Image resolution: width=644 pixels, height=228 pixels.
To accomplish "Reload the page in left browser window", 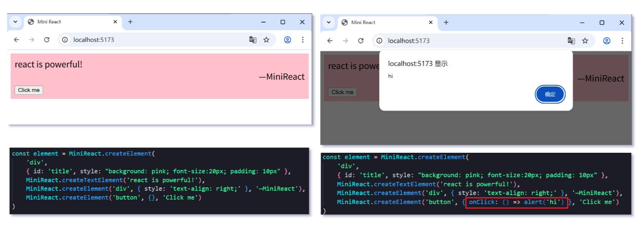I will pyautogui.click(x=47, y=40).
